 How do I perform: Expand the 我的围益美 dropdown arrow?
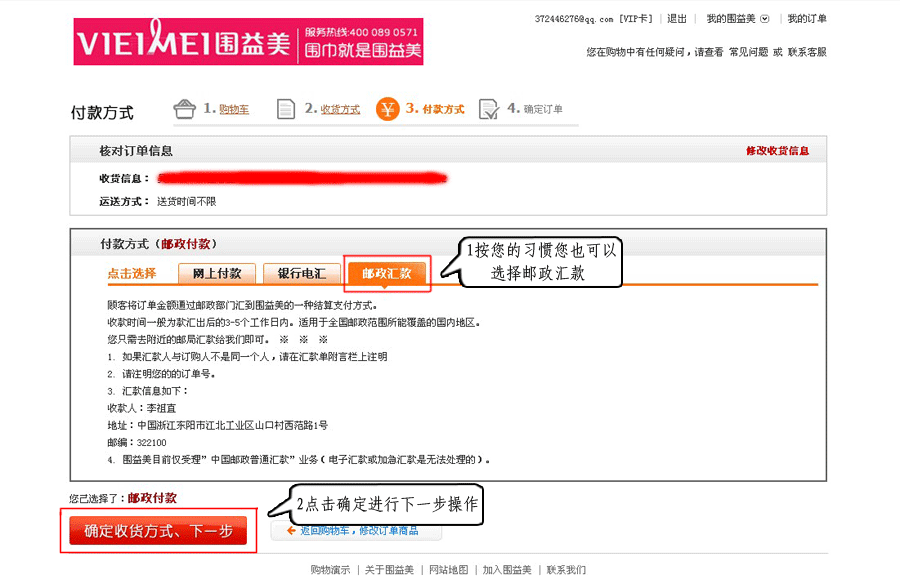(765, 19)
